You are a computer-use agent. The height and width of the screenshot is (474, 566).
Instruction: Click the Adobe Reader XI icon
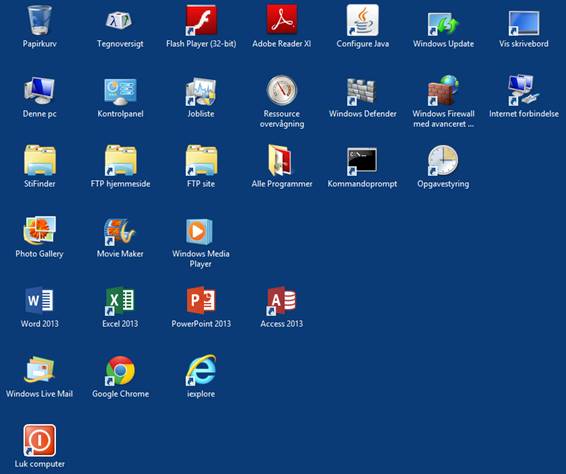(282, 20)
